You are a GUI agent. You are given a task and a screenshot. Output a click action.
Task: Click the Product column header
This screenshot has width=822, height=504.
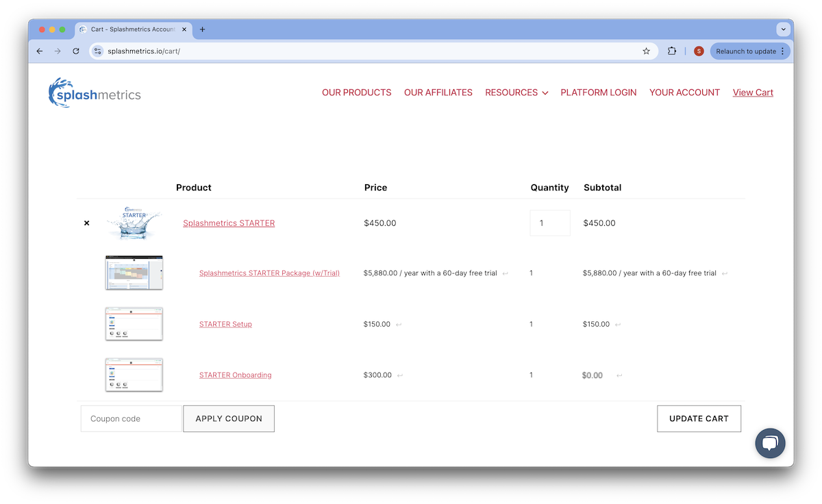(194, 188)
